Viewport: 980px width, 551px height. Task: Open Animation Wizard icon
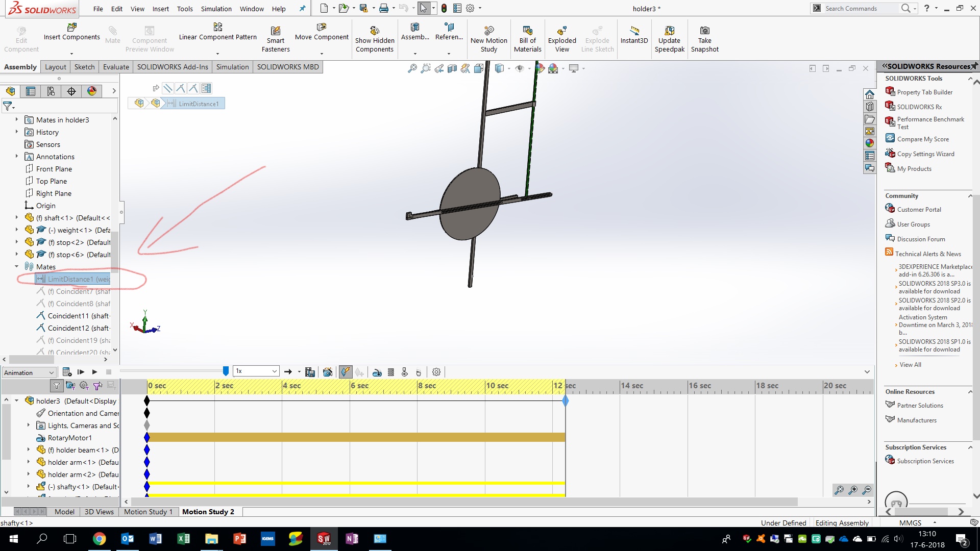click(328, 372)
